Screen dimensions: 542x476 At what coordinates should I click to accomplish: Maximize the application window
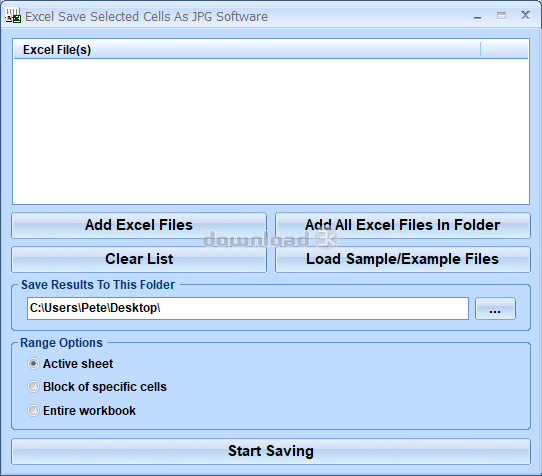pyautogui.click(x=501, y=16)
